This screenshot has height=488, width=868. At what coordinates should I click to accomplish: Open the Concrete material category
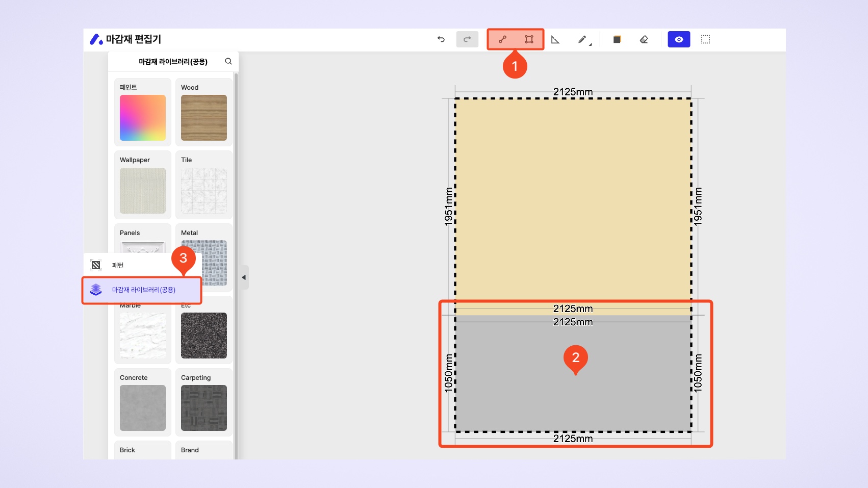click(143, 402)
